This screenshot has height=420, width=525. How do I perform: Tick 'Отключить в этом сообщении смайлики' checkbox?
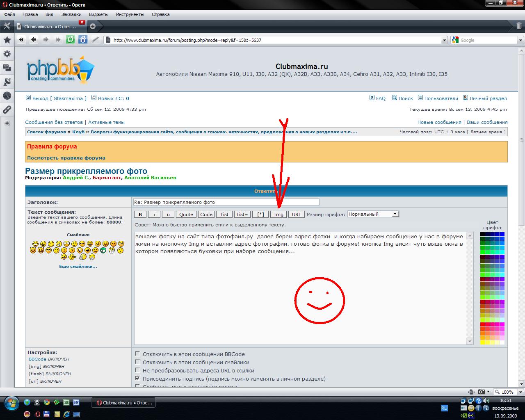tap(138, 362)
